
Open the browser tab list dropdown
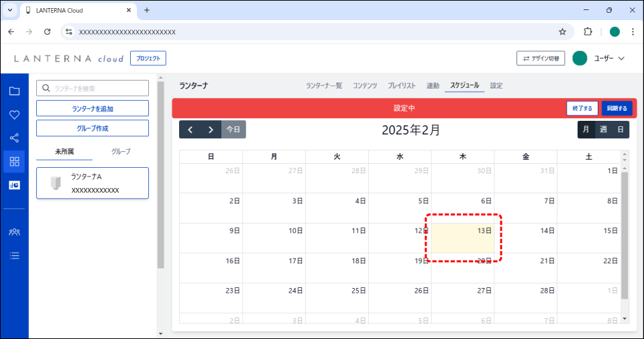tap(10, 10)
